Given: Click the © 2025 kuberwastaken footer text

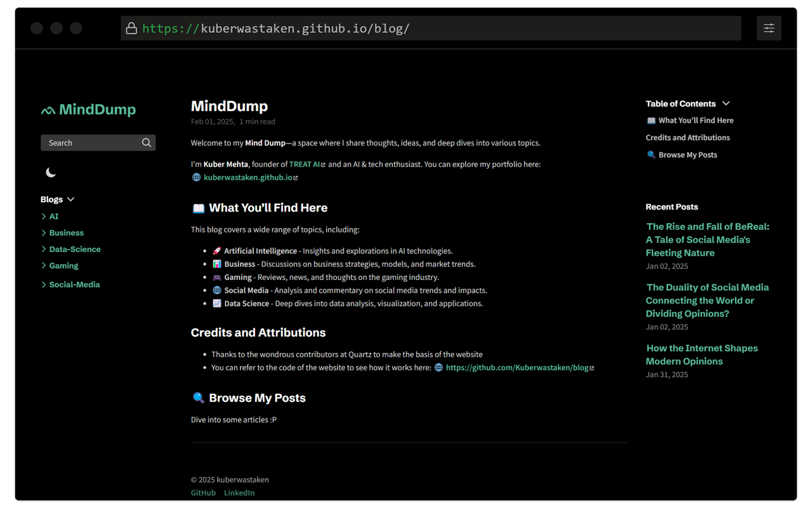Looking at the screenshot, I should 230,479.
